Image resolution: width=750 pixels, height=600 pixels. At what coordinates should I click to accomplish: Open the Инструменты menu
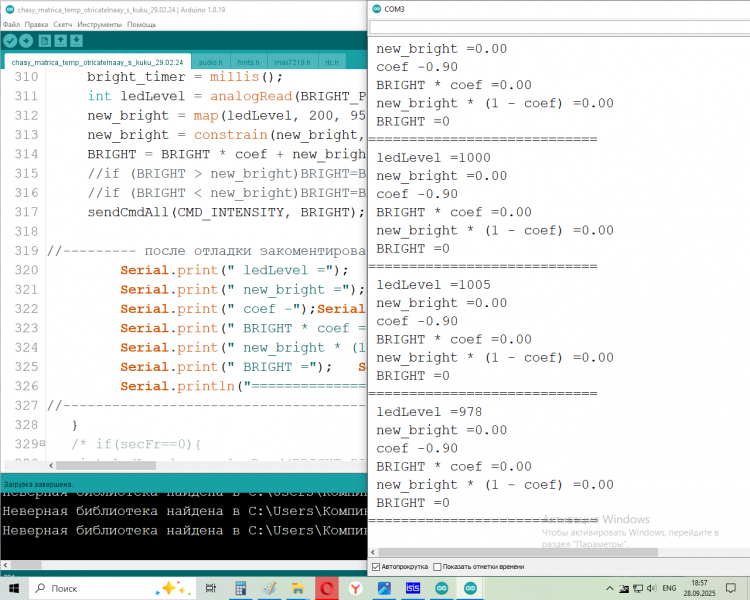click(x=99, y=24)
